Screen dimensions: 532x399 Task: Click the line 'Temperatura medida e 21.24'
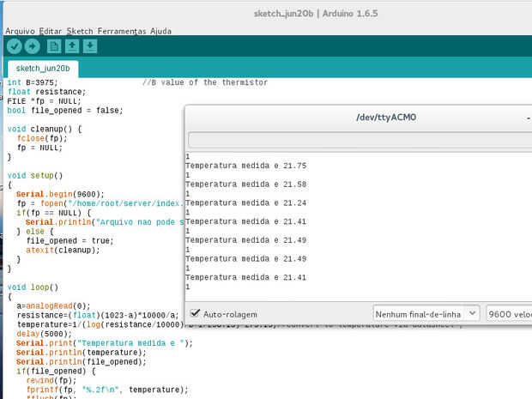245,203
